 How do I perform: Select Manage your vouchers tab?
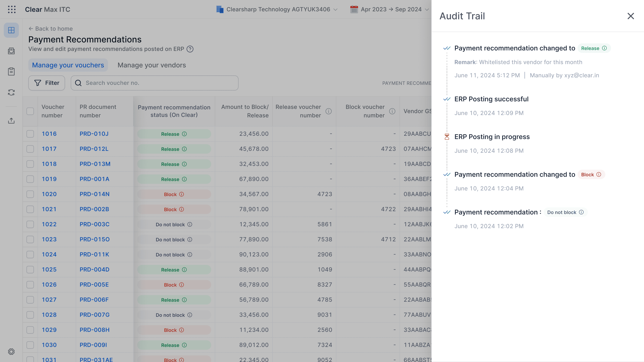(68, 65)
